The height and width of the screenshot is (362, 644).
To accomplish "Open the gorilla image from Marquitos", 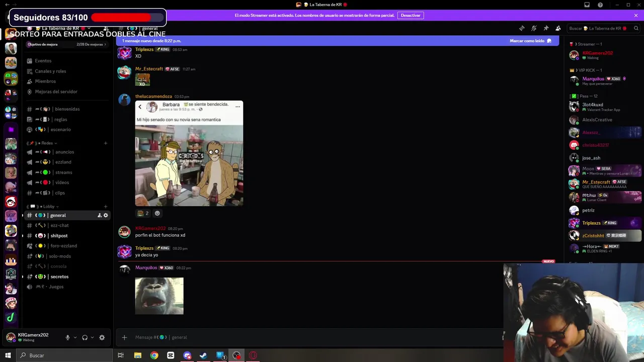I will [159, 296].
